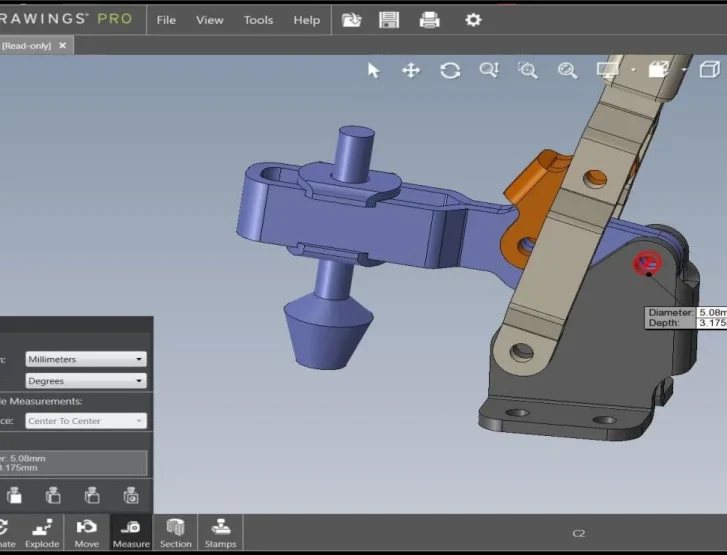The width and height of the screenshot is (727, 555).
Task: Open the View menu
Action: click(x=210, y=20)
